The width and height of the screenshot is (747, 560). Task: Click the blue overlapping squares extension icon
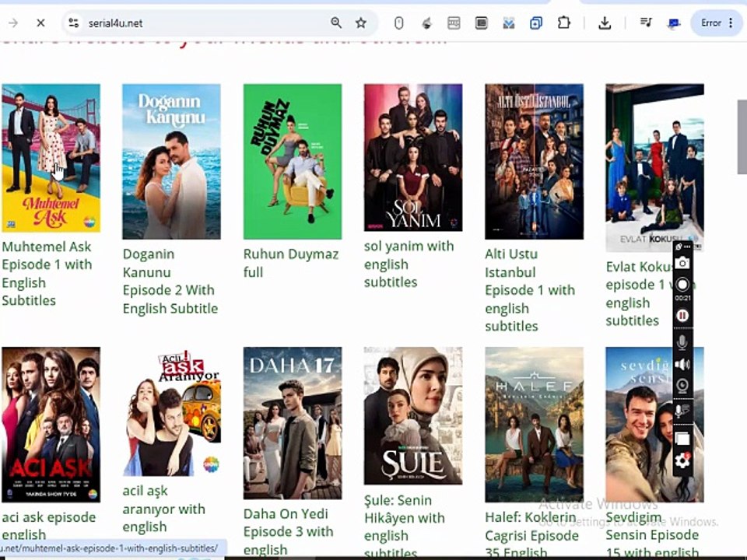[536, 23]
